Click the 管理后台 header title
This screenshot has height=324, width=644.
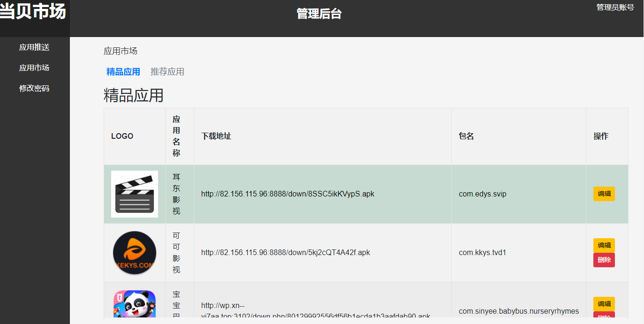tap(318, 14)
